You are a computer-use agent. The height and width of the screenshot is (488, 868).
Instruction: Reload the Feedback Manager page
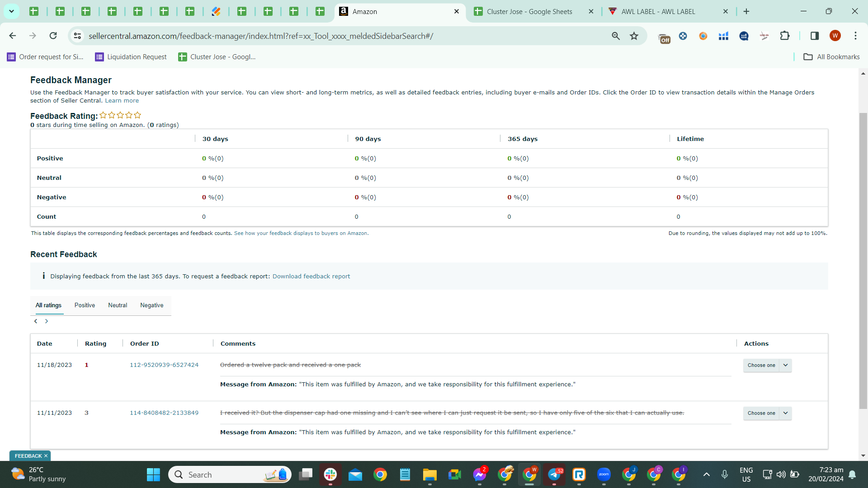(53, 36)
